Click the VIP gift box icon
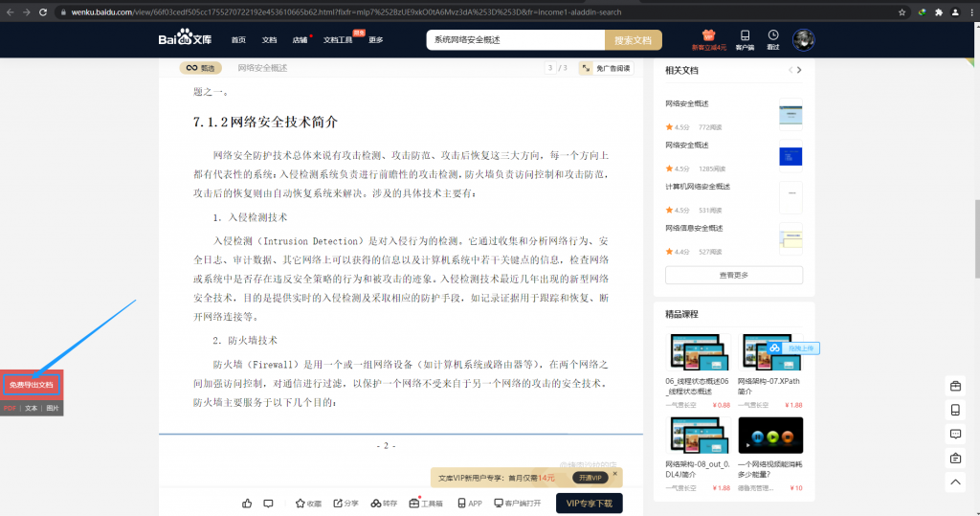 tap(708, 35)
